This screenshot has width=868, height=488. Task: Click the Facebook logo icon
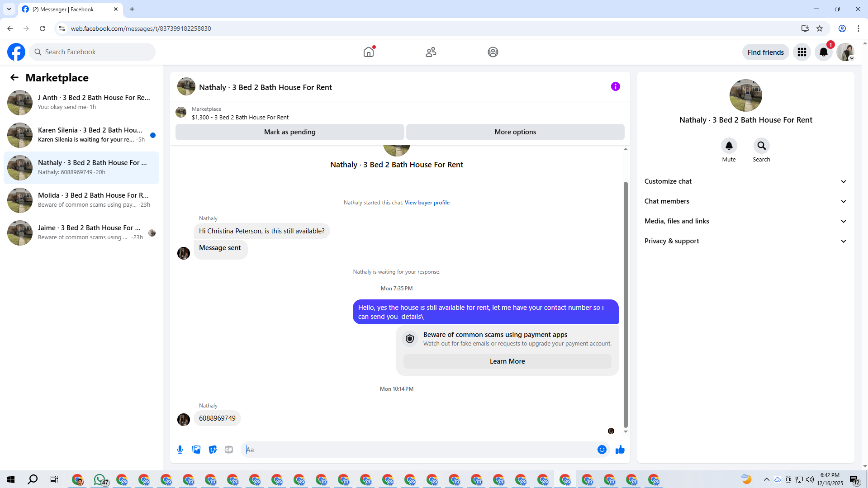pyautogui.click(x=16, y=52)
